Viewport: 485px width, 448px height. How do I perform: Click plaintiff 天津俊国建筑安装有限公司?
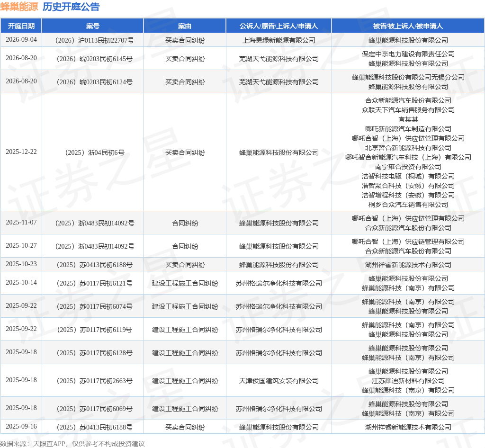point(278,381)
